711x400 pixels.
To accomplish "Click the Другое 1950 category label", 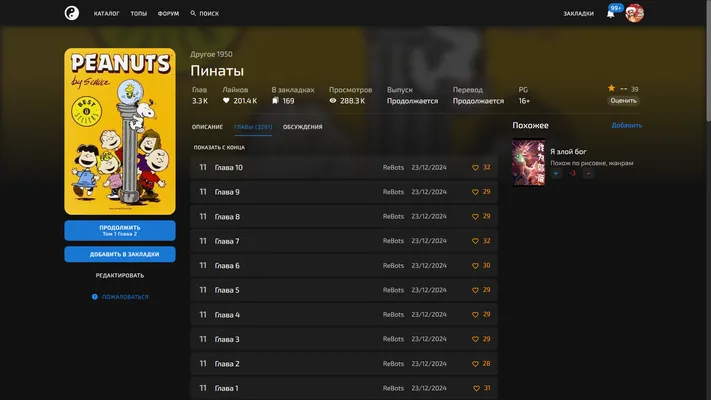I will click(x=211, y=54).
